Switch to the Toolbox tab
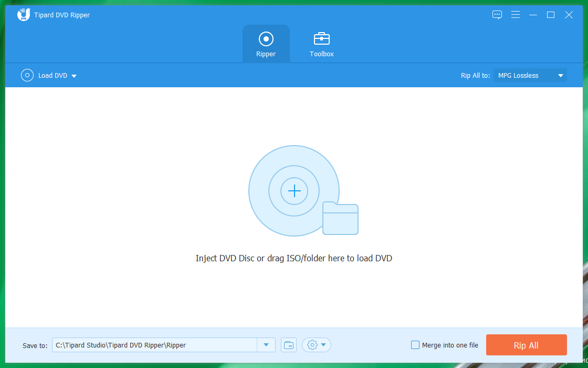Screen dimensions: 588x368 (321, 44)
